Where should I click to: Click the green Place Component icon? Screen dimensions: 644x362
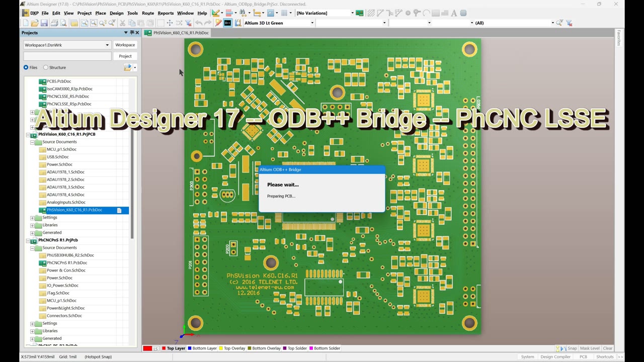[x=360, y=13]
